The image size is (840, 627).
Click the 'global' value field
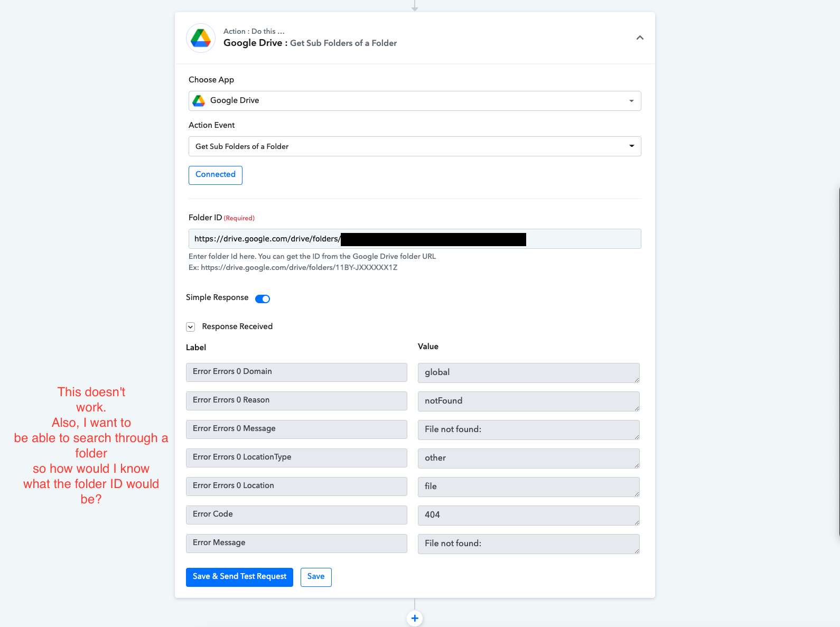pos(529,372)
